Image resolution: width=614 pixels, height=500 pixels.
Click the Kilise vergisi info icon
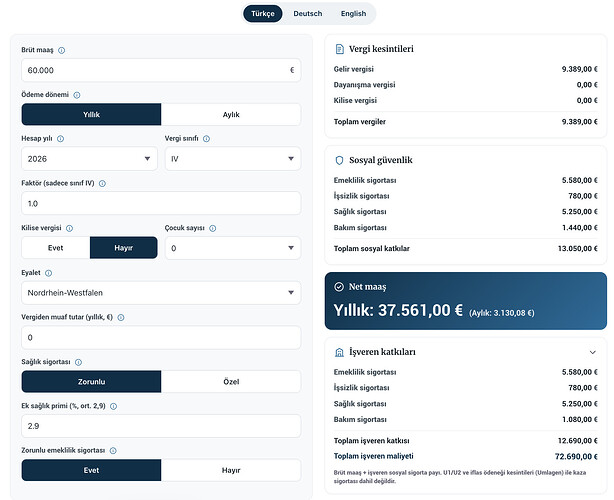pyautogui.click(x=69, y=228)
